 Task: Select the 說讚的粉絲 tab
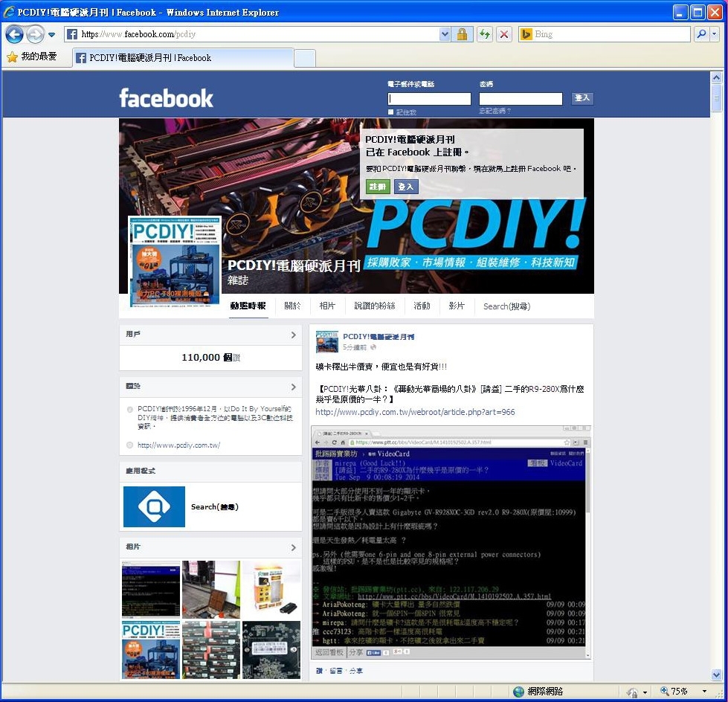click(x=375, y=306)
